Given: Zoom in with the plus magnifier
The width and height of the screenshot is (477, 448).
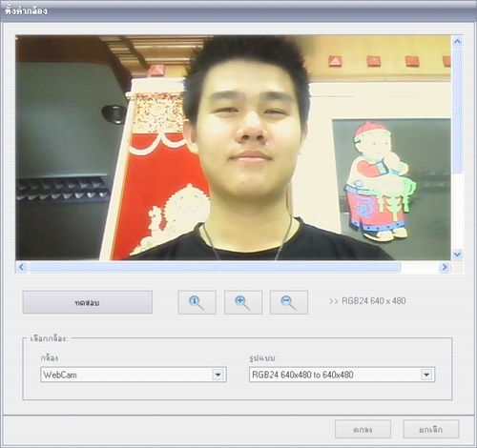Looking at the screenshot, I should click(x=243, y=302).
